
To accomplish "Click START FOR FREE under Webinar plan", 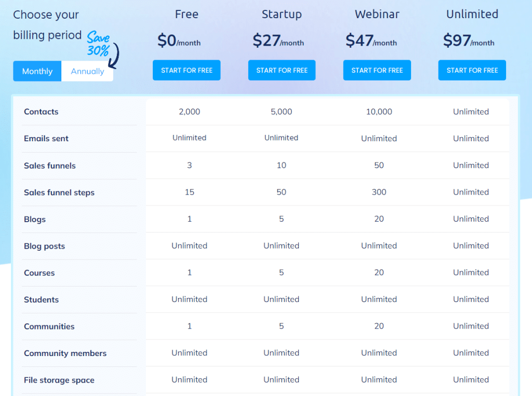I will pos(377,70).
